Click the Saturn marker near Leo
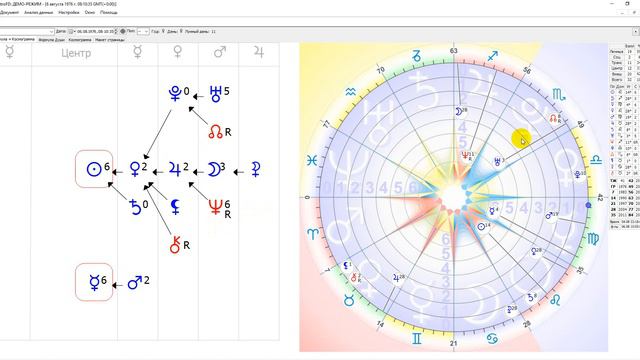 point(532,297)
